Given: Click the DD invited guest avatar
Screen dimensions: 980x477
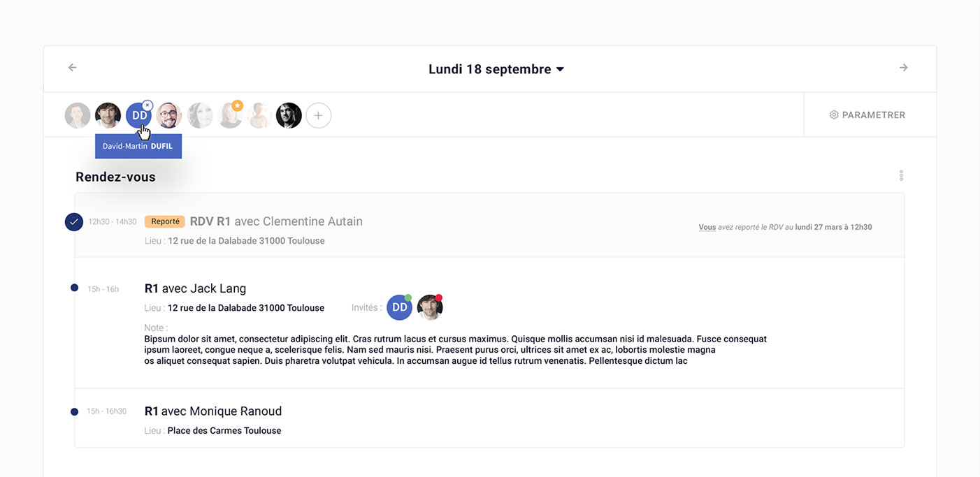Looking at the screenshot, I should point(399,307).
